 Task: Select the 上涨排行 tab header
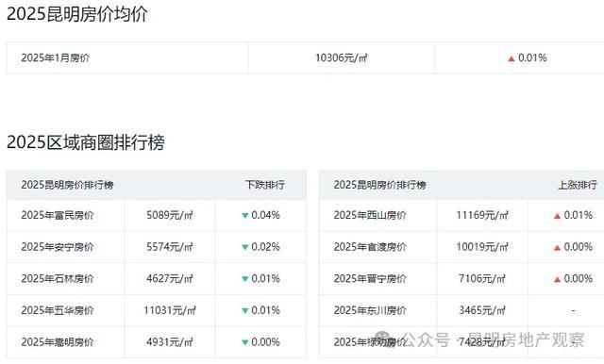(578, 185)
